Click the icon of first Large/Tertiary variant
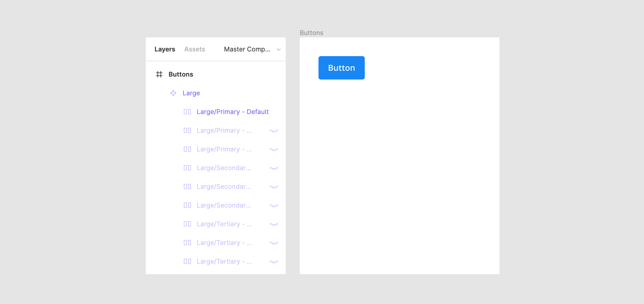The image size is (644, 304). [x=187, y=224]
